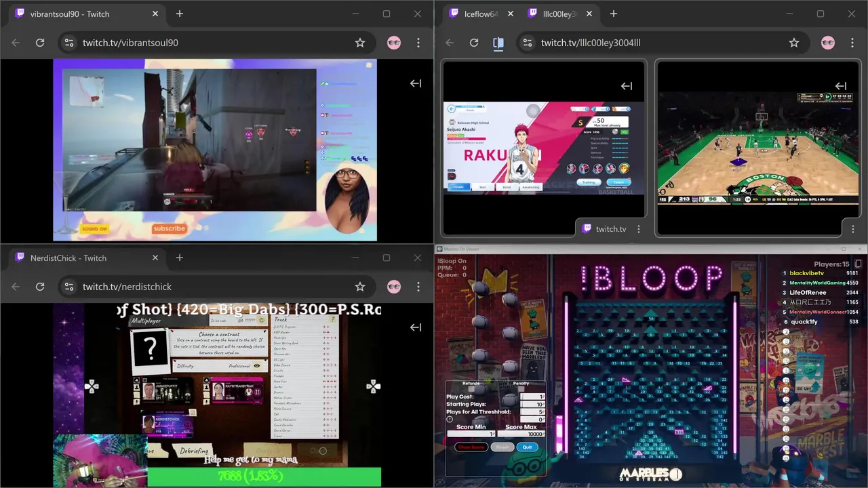Click the split view icon in the address bar
868x488 pixels.
[498, 43]
